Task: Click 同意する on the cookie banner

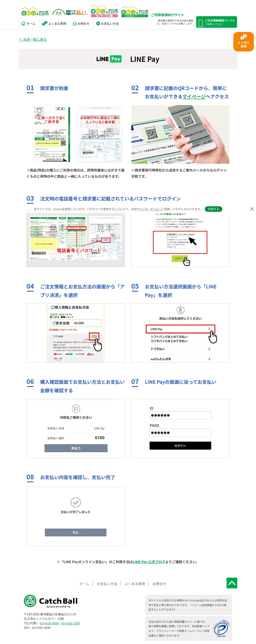Action: click(x=213, y=209)
